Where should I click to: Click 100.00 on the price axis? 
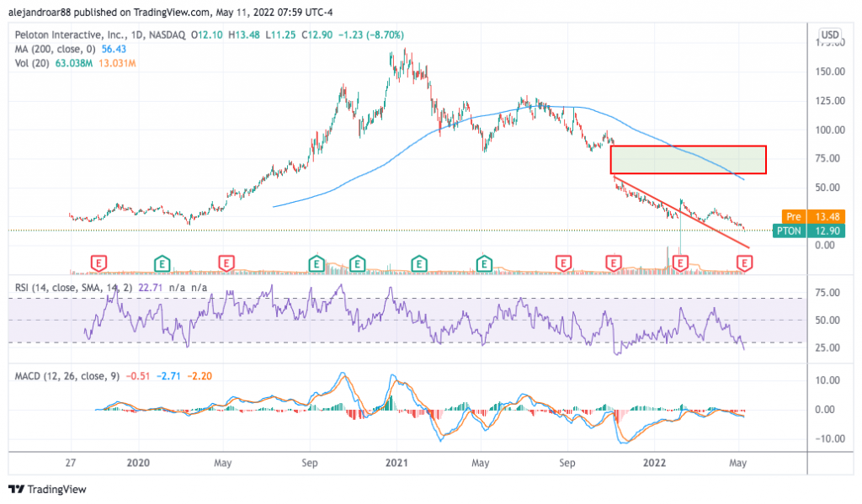coord(830,130)
